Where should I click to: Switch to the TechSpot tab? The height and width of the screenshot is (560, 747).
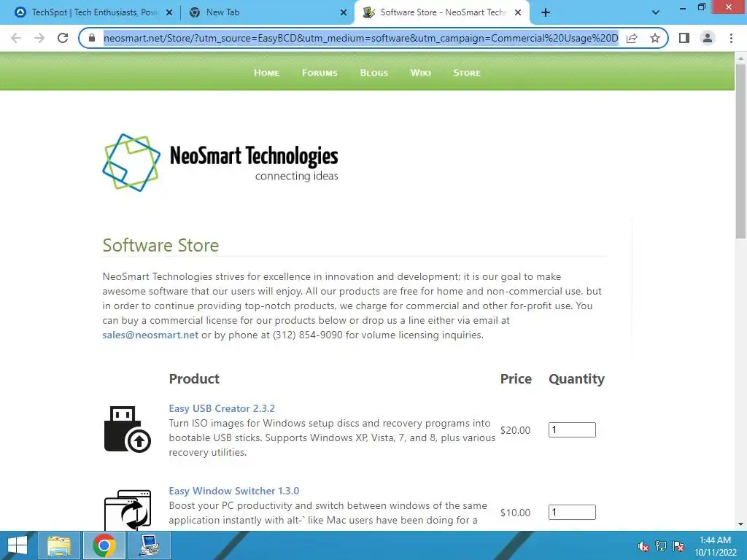pyautogui.click(x=94, y=13)
